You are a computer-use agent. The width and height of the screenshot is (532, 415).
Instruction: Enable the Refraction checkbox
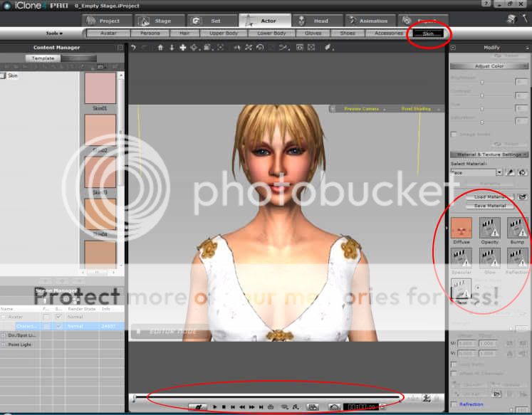[x=454, y=404]
